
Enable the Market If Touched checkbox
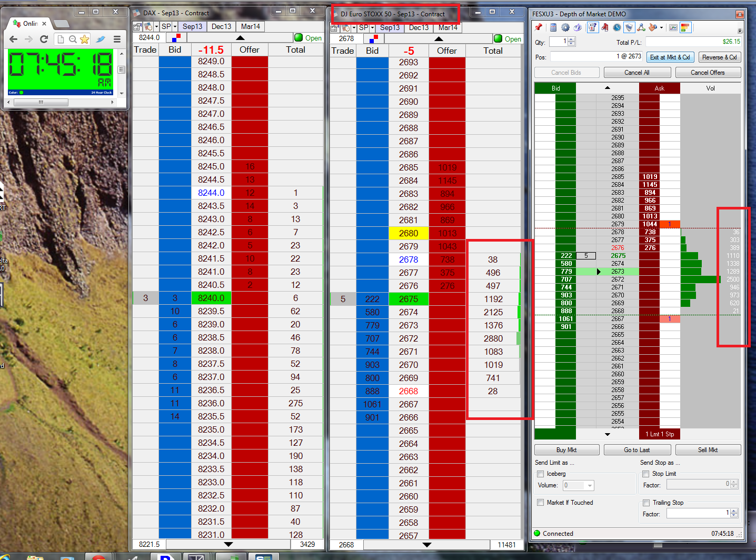click(x=540, y=503)
